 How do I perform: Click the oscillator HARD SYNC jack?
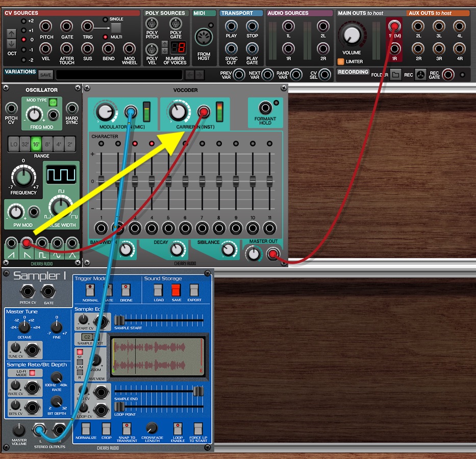(x=72, y=108)
